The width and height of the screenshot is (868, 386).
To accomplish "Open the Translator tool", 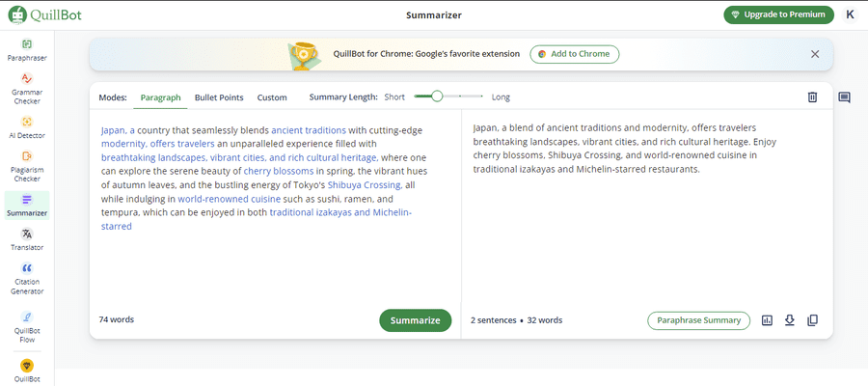I will pyautogui.click(x=27, y=239).
